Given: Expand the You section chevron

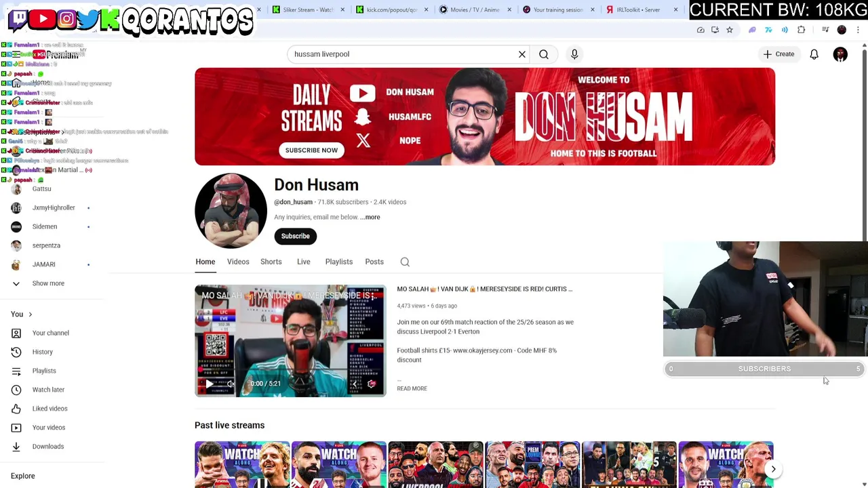Looking at the screenshot, I should (x=30, y=314).
